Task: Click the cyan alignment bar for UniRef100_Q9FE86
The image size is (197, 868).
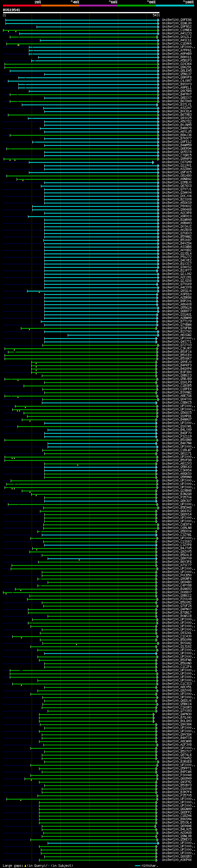Action: tap(82, 20)
